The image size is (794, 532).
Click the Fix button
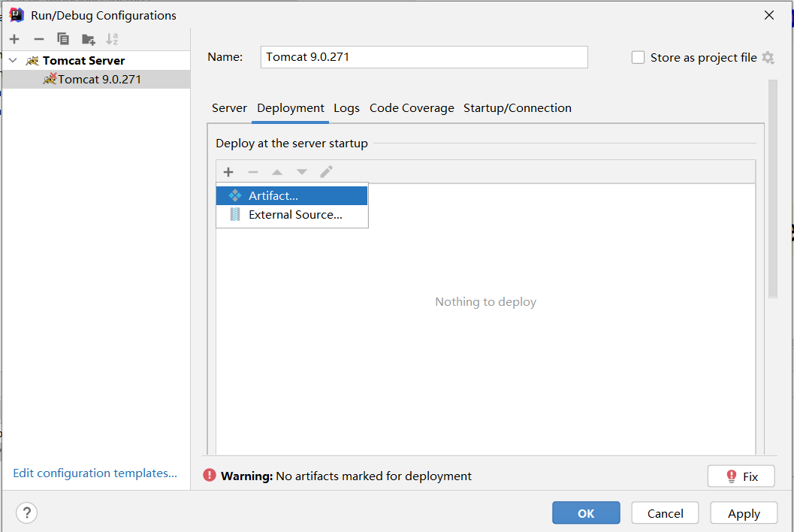(741, 476)
